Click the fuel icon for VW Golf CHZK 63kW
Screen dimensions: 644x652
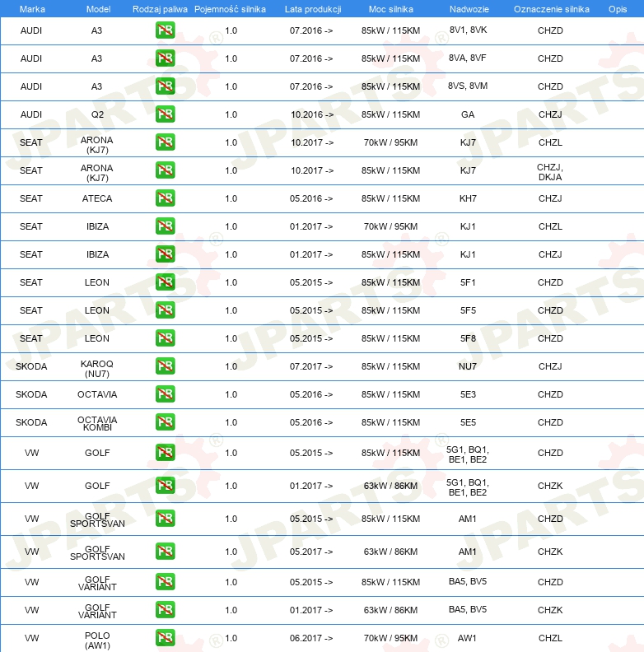(166, 485)
